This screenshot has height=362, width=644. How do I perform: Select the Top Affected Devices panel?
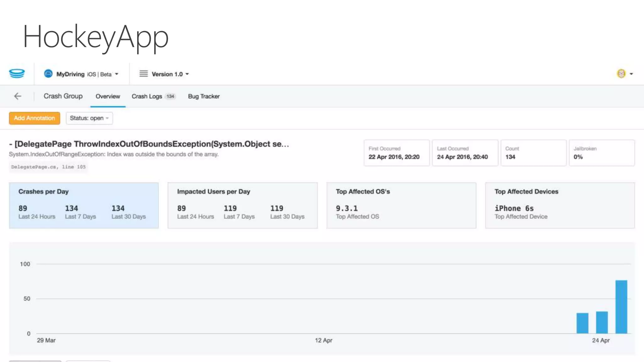coord(560,205)
